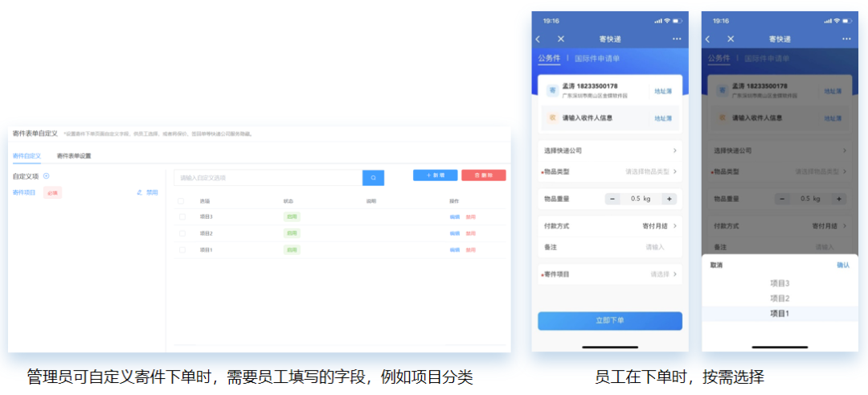This screenshot has height=395, width=868.
Task: Click the blue 新增 button
Action: coord(435,175)
